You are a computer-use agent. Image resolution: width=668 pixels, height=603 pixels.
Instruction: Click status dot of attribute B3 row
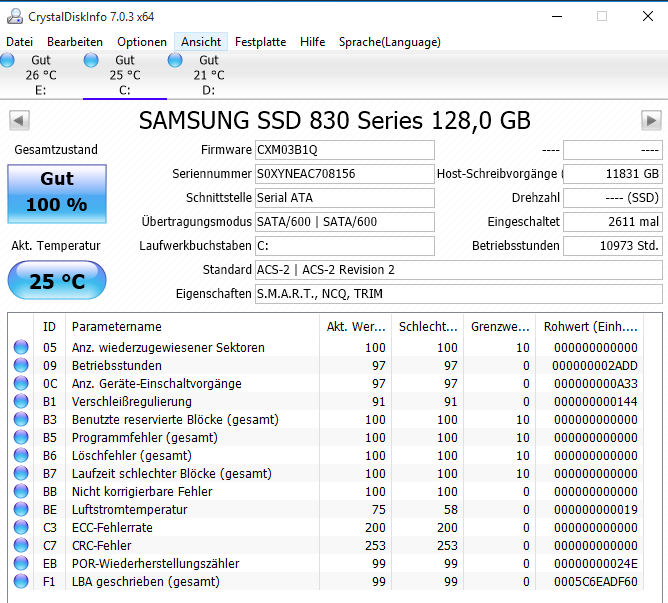tap(21, 419)
